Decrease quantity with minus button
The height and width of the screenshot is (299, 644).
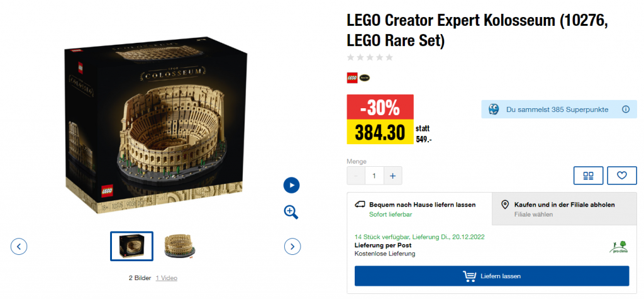pyautogui.click(x=356, y=176)
